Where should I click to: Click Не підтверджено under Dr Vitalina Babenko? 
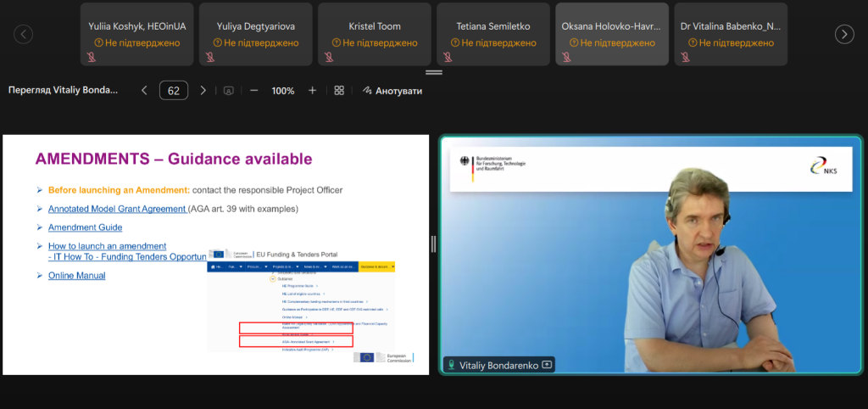(737, 42)
